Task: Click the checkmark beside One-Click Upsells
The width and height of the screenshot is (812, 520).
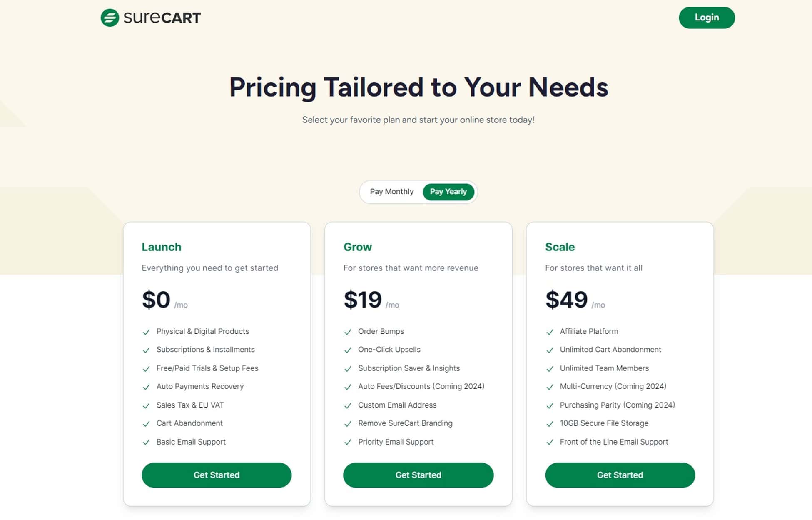Action: [348, 350]
